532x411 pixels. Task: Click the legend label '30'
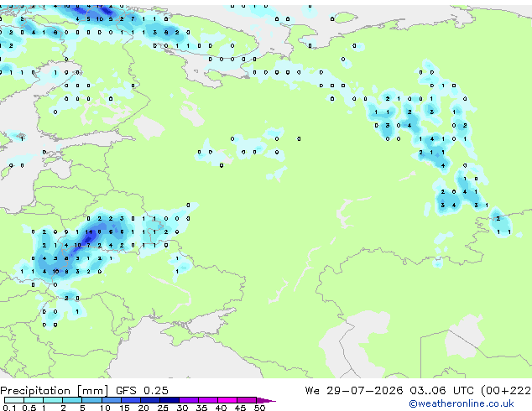[182, 408]
